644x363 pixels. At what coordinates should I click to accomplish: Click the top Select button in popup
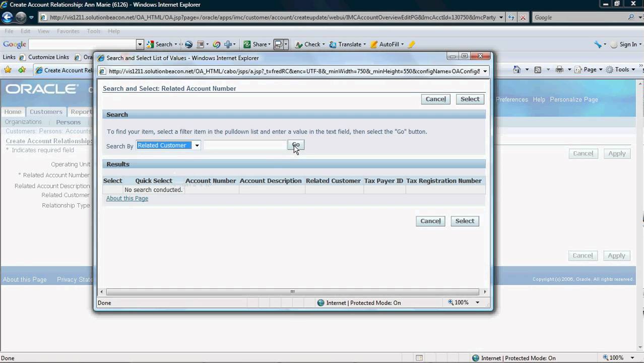coord(470,99)
